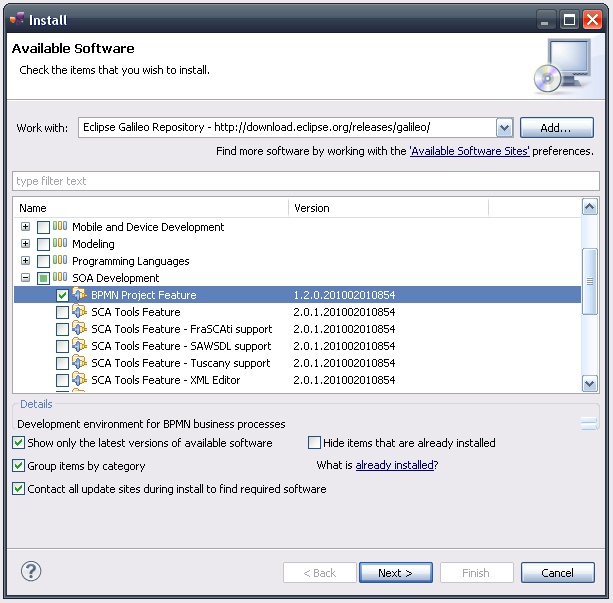This screenshot has height=603, width=613.
Task: Open the Available Software Sites preferences link
Action: [469, 151]
